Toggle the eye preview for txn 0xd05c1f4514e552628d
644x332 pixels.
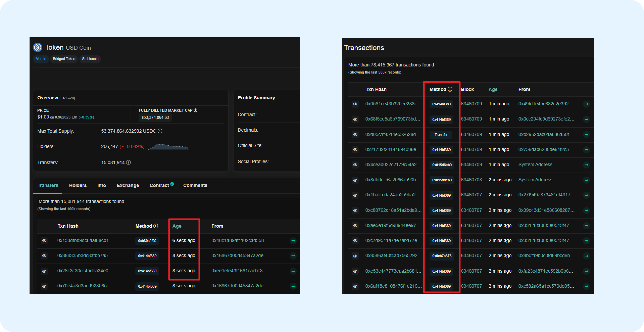355,134
